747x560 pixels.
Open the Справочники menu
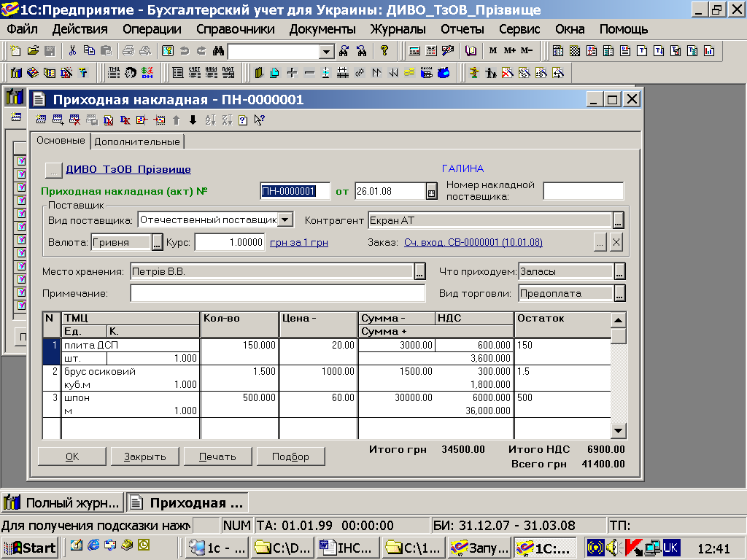click(x=236, y=29)
